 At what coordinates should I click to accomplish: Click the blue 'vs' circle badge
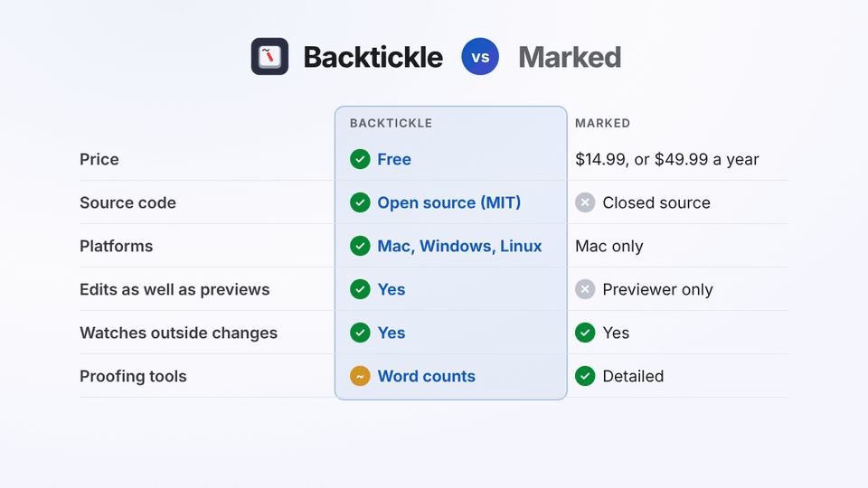(480, 56)
